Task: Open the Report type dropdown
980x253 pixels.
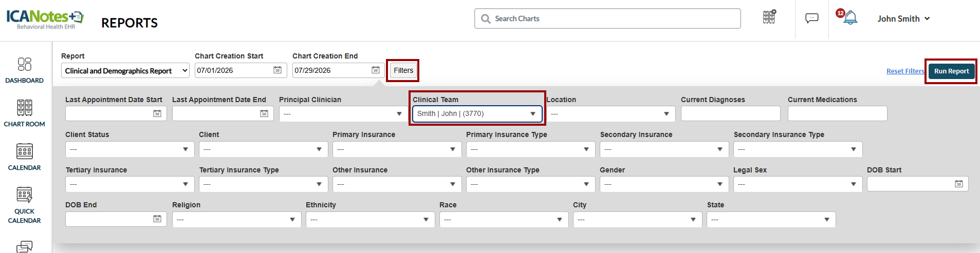Action: tap(125, 71)
